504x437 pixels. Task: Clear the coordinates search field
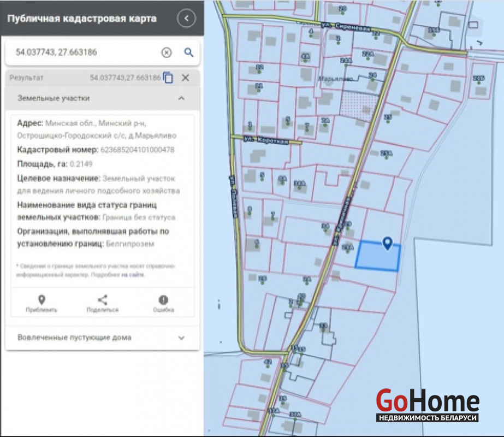coord(166,52)
